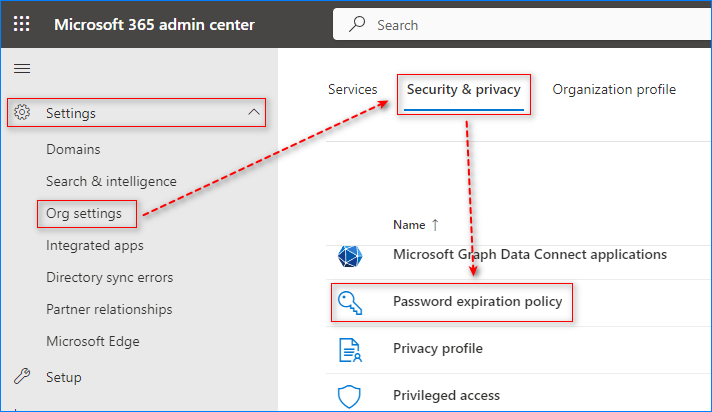Select the Security & privacy tab
This screenshot has width=712, height=412.
pyautogui.click(x=464, y=89)
